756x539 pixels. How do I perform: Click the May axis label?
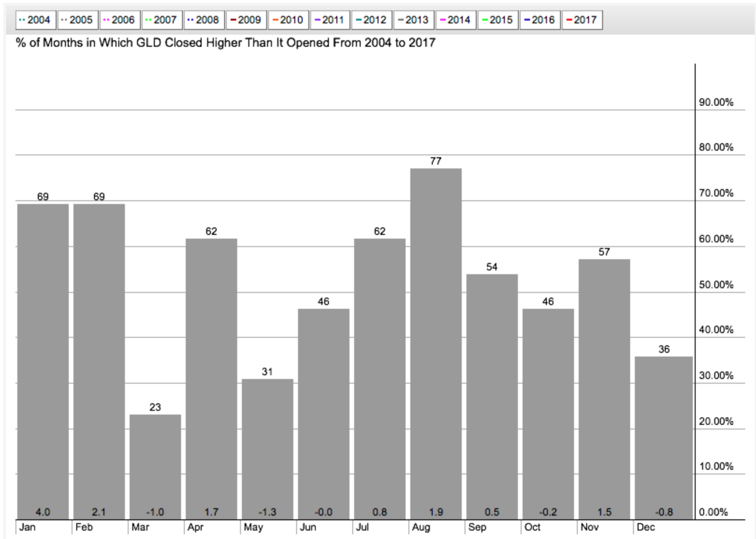coord(253,528)
